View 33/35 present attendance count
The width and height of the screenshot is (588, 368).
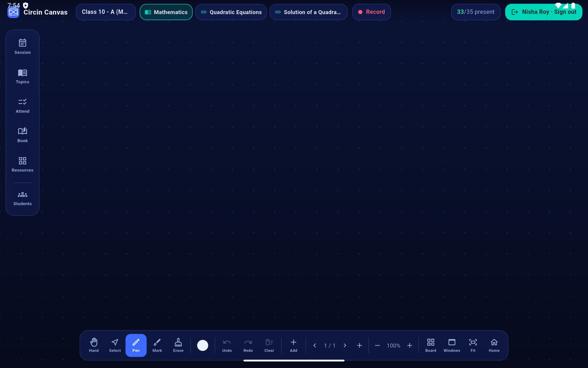click(476, 12)
